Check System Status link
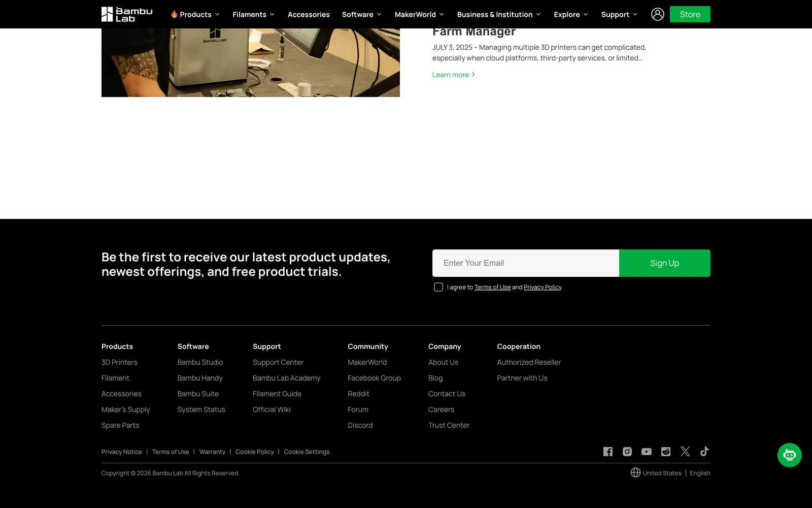Viewport: 812px width, 508px height. coord(201,409)
